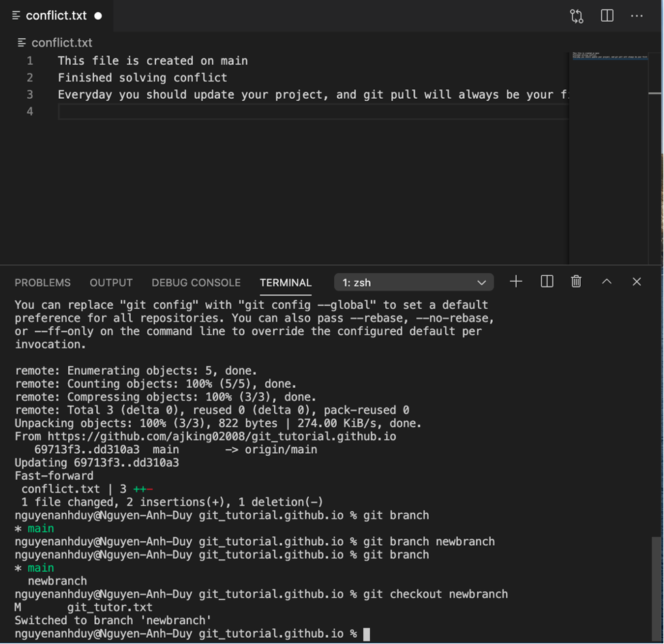664x644 pixels.
Task: Select the TERMINAL tab
Action: tap(285, 282)
